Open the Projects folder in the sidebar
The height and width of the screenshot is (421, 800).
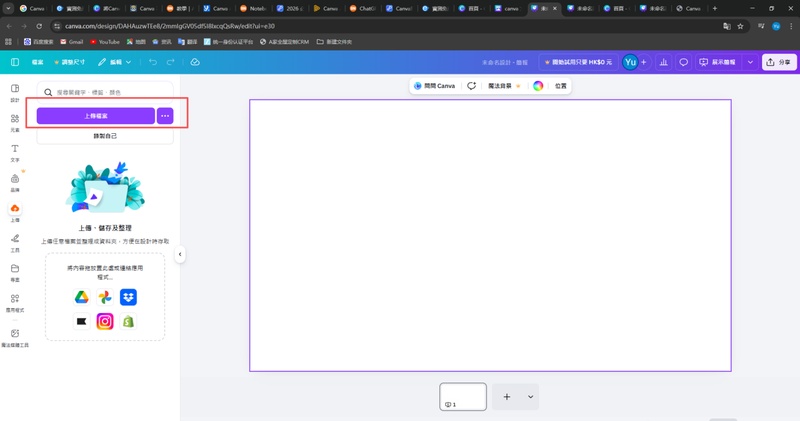[15, 273]
